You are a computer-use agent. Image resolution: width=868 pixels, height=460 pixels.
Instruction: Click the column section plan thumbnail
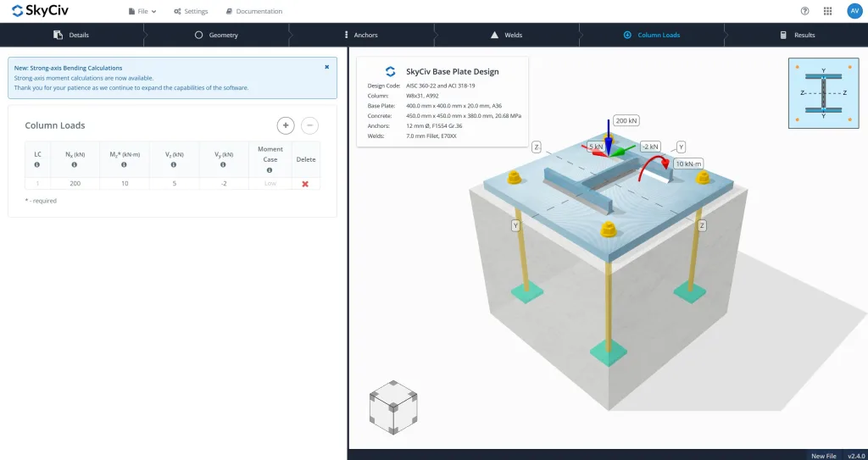coord(823,93)
